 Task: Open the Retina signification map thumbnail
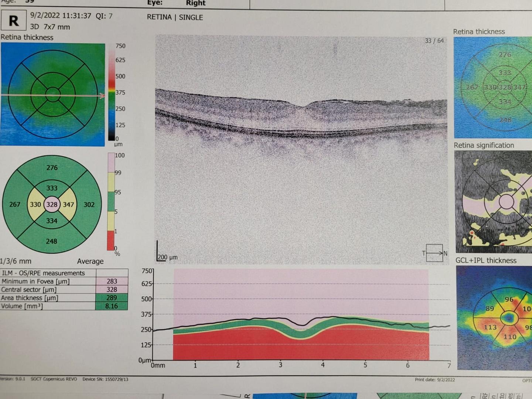click(493, 202)
